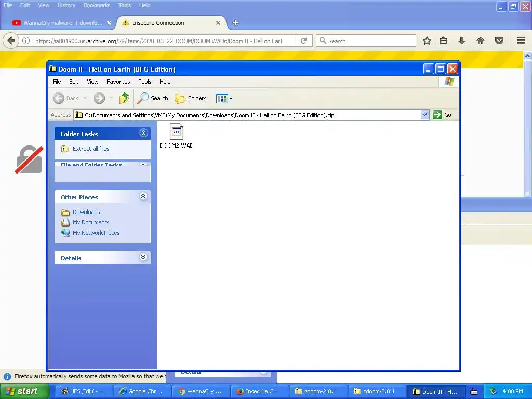Open Downloads in Other Places
The width and height of the screenshot is (532, 399).
(86, 212)
